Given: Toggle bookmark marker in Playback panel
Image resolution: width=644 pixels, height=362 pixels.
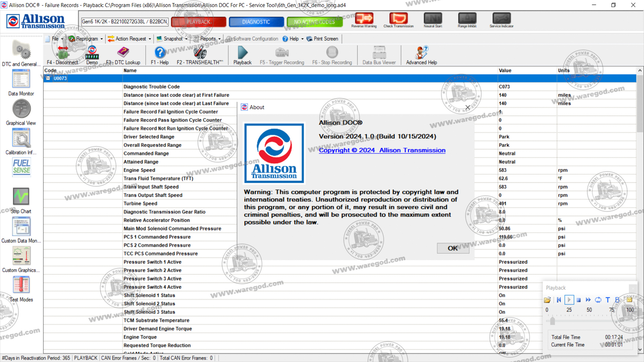Looking at the screenshot, I should point(617,300).
